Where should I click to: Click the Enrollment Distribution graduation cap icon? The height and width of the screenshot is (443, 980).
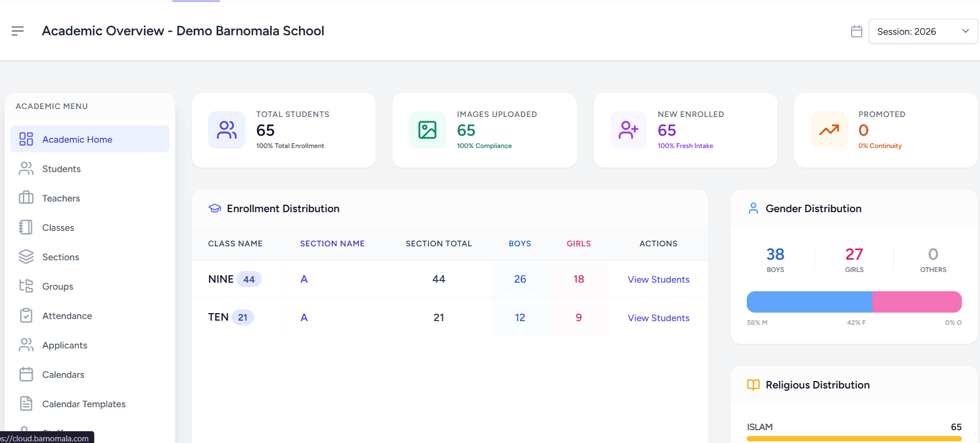point(215,208)
